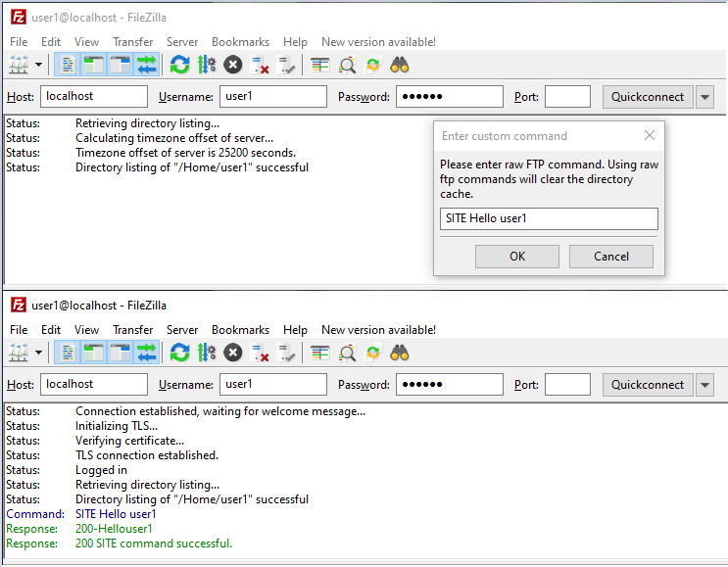Image resolution: width=728 pixels, height=567 pixels.
Task: Toggle queue processing in the bottom window toolbar
Action: [x=207, y=354]
